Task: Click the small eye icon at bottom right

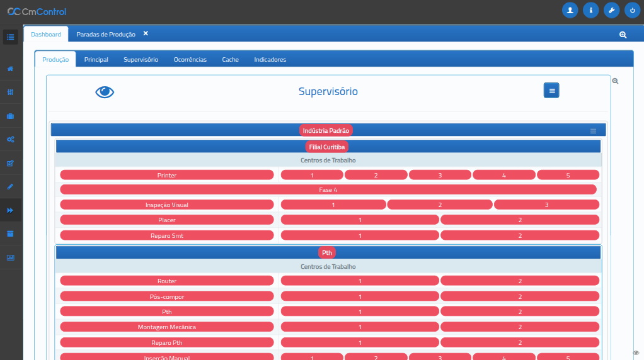Action: coord(636,352)
